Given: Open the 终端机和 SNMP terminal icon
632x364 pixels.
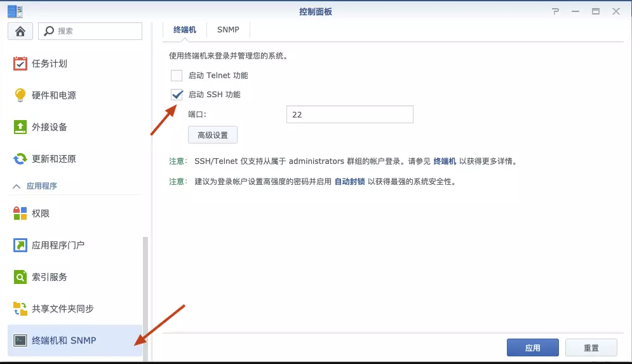Looking at the screenshot, I should click(x=20, y=340).
